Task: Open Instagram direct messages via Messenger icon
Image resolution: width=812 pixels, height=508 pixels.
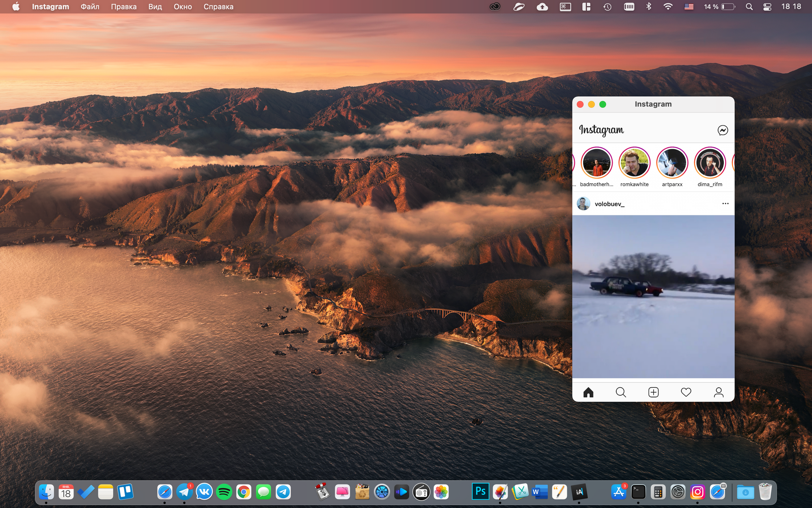Action: pos(723,130)
